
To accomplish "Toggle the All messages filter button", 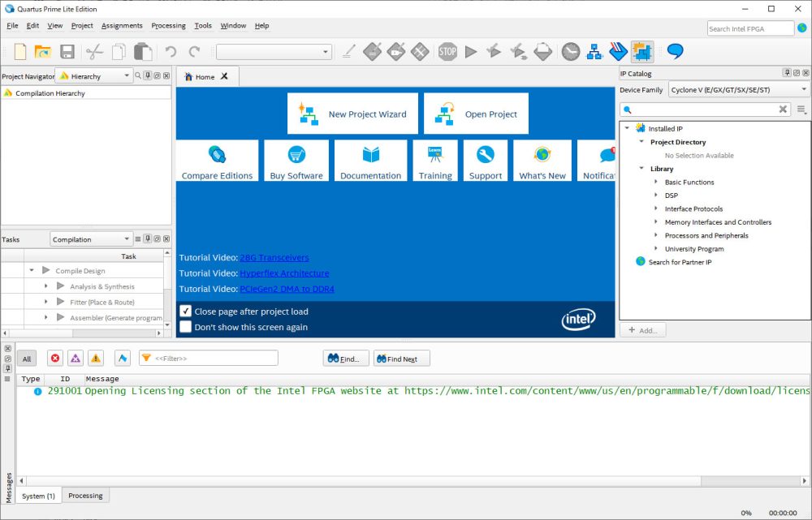I will (x=27, y=359).
